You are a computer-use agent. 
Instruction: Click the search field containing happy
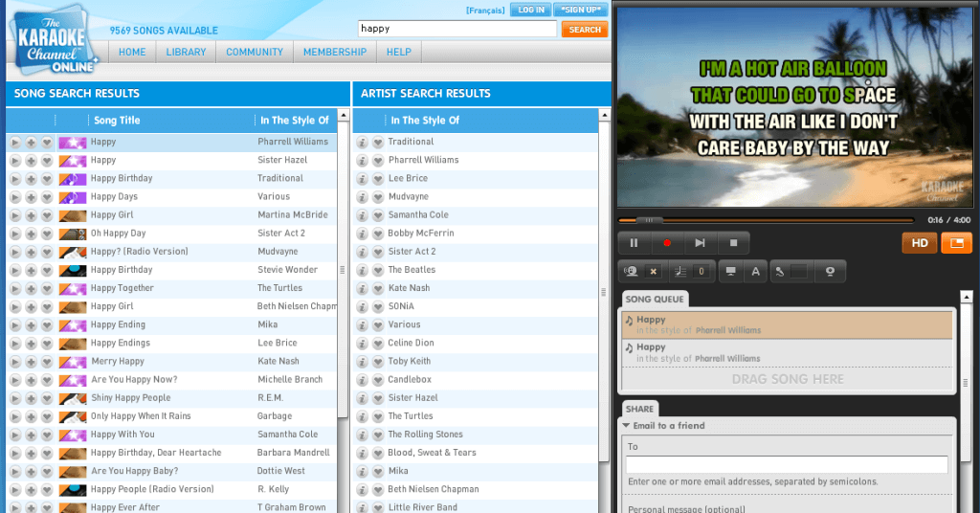pyautogui.click(x=457, y=29)
